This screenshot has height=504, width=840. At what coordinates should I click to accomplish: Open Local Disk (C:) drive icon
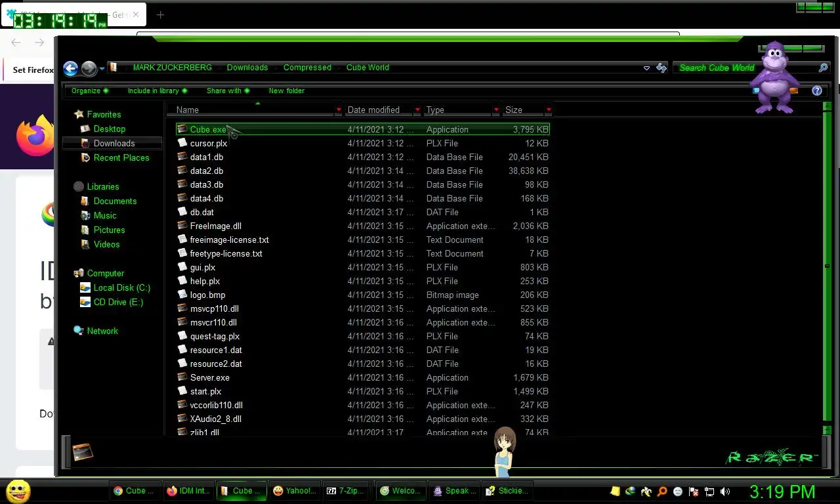coord(85,287)
